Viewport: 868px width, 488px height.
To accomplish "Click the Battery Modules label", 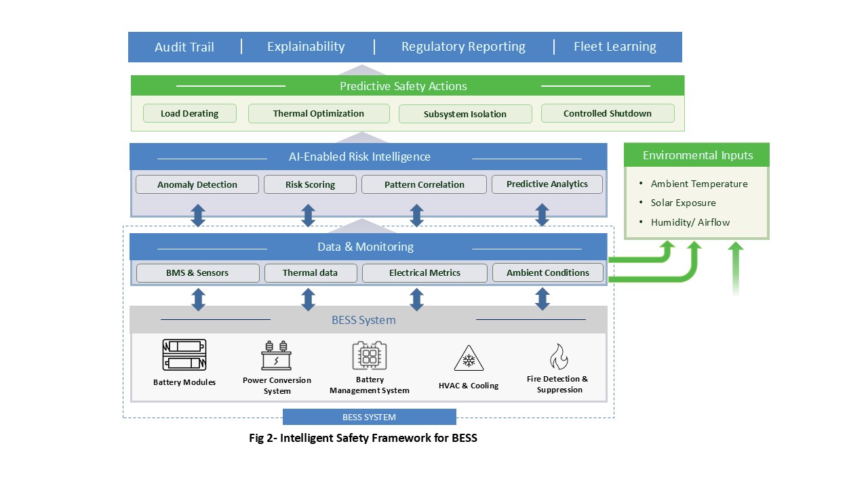I will pyautogui.click(x=184, y=382).
